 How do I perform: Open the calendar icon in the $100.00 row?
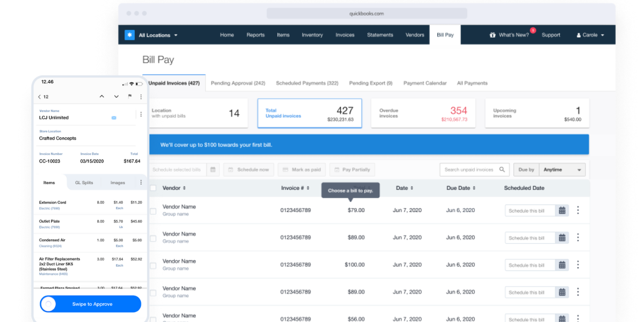click(562, 265)
